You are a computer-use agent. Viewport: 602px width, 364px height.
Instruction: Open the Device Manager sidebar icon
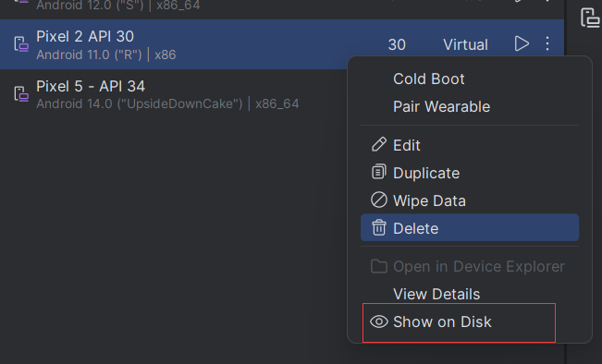click(x=590, y=18)
